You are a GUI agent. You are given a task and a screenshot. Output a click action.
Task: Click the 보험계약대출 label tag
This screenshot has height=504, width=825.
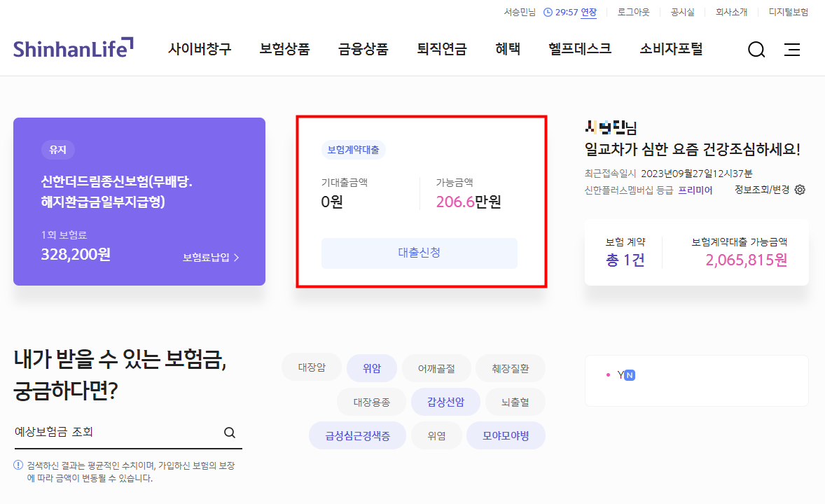tap(354, 150)
